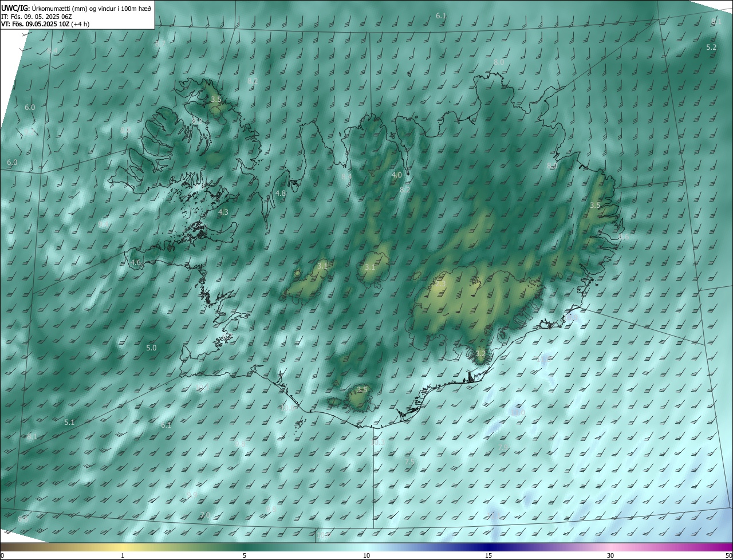Screen dimensions: 733x560
Task: Select the valid time line "VT: Fös. 09.05.2025 10Z"
Action: pos(36,24)
